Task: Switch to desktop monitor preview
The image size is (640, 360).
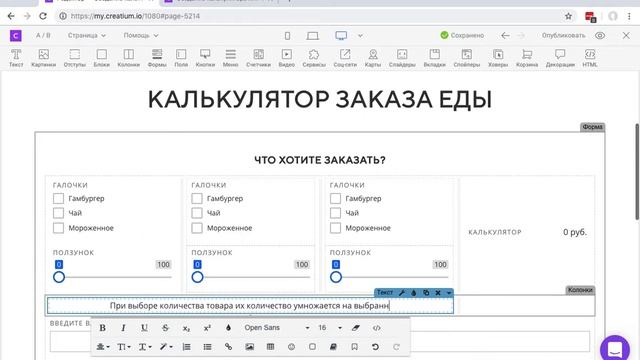Action: click(x=341, y=36)
